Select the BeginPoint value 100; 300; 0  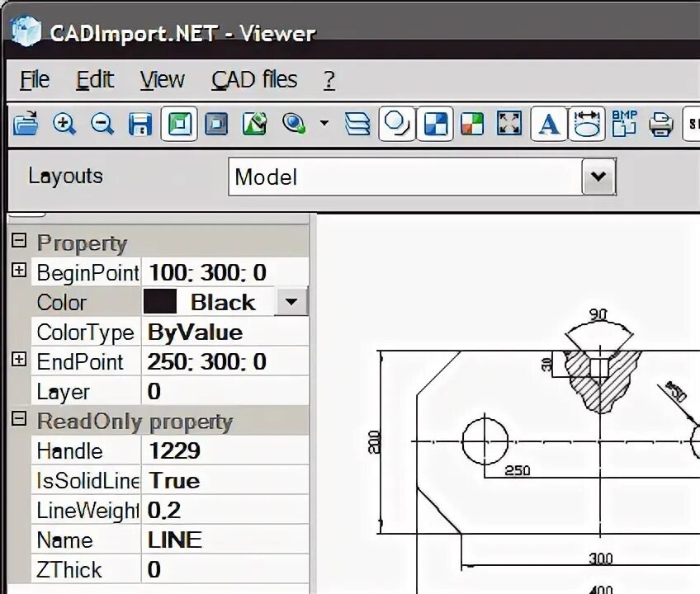[207, 273]
